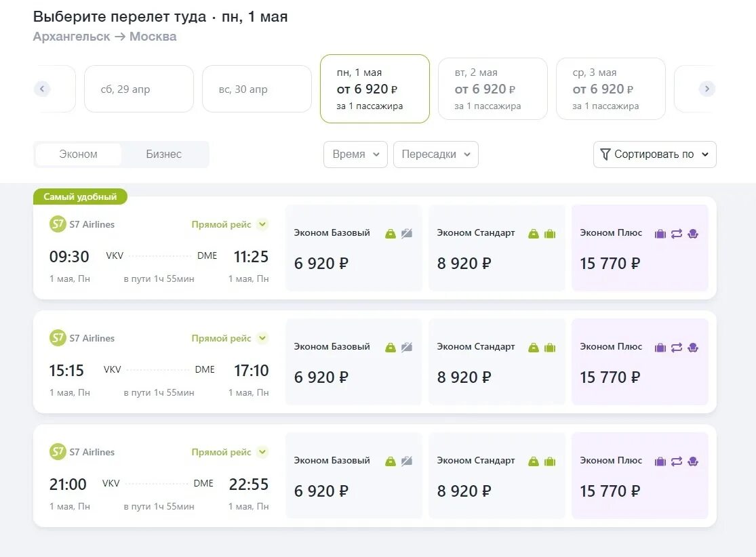Select the вт, 2 мая date tab
The image size is (756, 557).
(x=493, y=89)
